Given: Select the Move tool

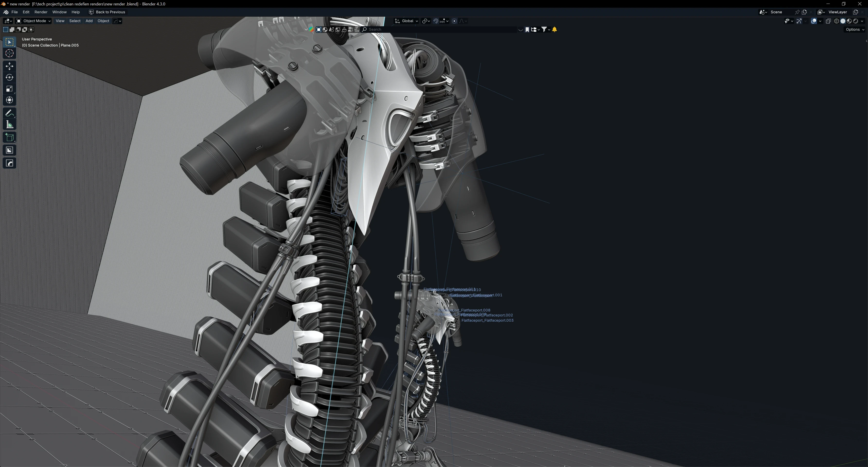Looking at the screenshot, I should tap(9, 66).
